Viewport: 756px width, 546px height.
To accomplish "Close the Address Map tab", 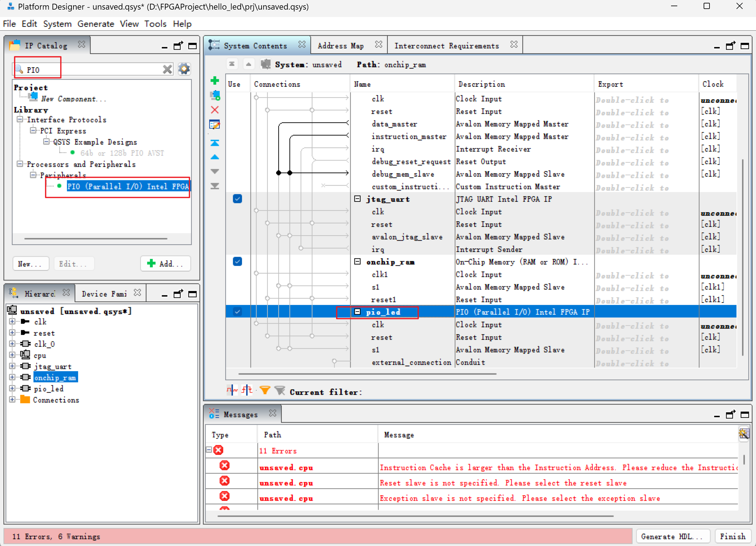I will pos(378,44).
